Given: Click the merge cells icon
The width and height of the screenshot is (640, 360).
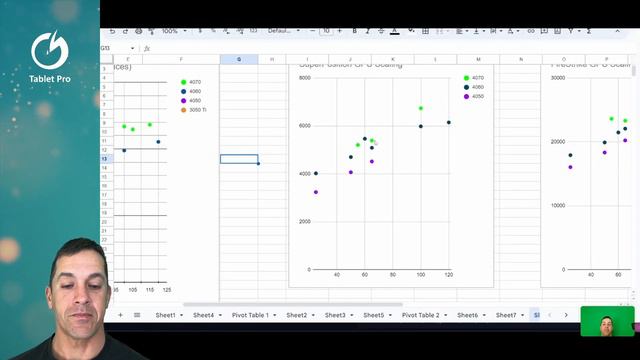Looking at the screenshot, I should pyautogui.click(x=439, y=31).
